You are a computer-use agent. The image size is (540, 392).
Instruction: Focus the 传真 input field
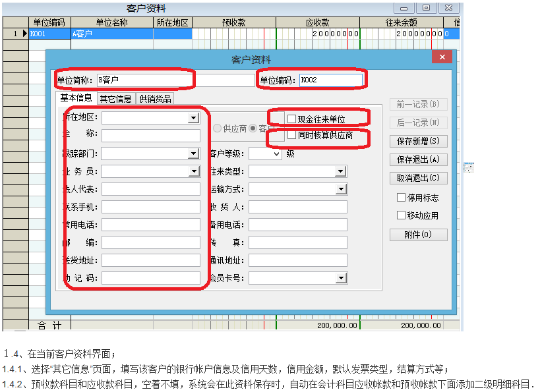[298, 242]
